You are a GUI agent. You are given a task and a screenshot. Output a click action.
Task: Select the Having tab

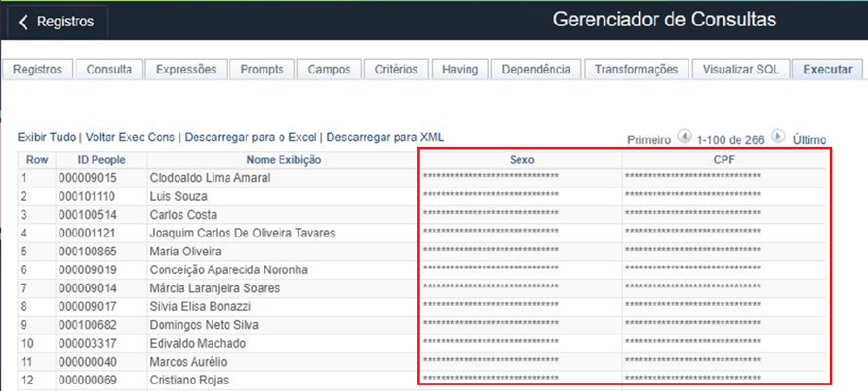(460, 70)
